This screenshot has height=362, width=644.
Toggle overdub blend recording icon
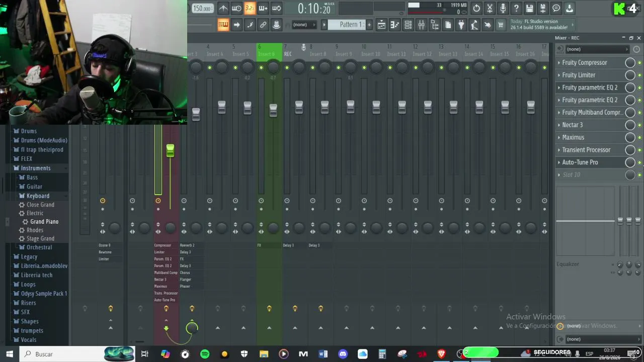[x=263, y=8]
